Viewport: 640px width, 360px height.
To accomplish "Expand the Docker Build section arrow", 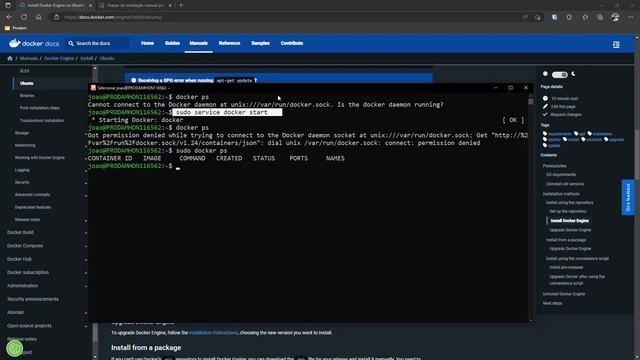I will pos(86,233).
